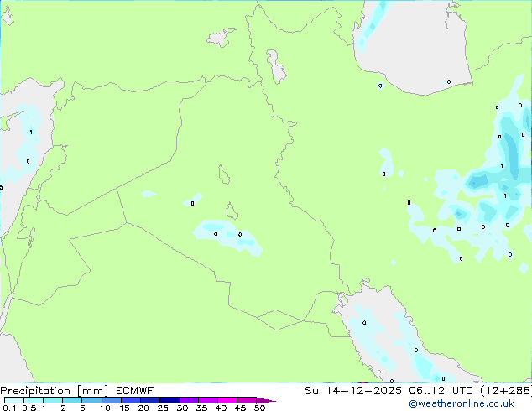
Task: Pick the 35–40 mm legend swatch
Action: pyautogui.click(x=208, y=400)
